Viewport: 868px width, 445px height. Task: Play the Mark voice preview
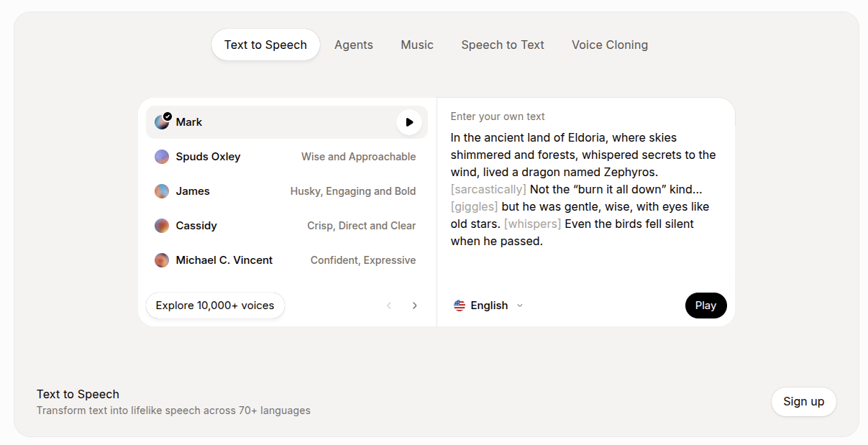pyautogui.click(x=408, y=122)
